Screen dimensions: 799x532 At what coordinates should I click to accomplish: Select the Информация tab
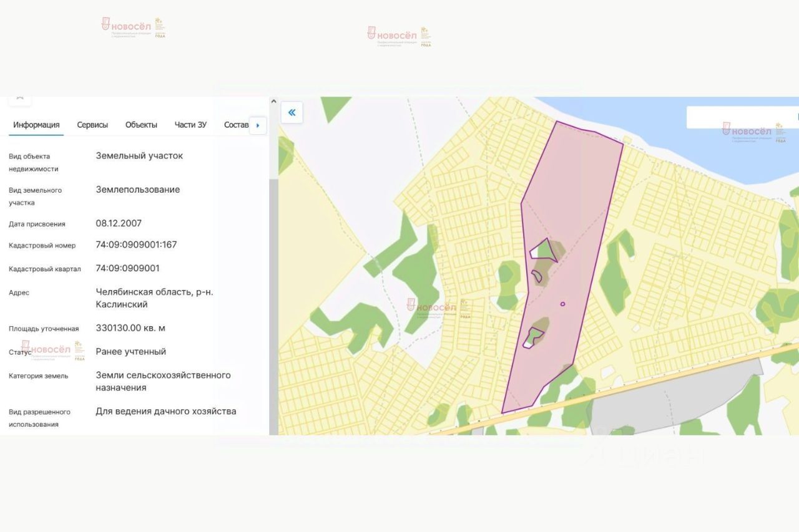coord(36,125)
